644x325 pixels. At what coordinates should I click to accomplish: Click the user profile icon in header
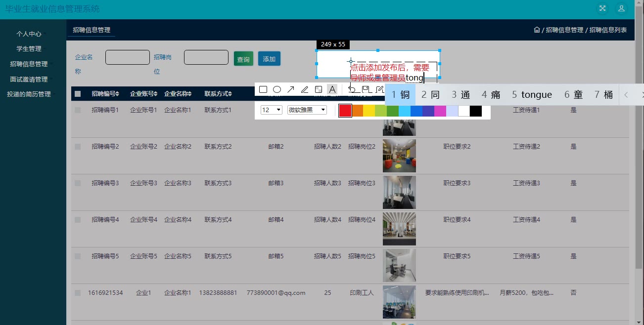tap(621, 8)
